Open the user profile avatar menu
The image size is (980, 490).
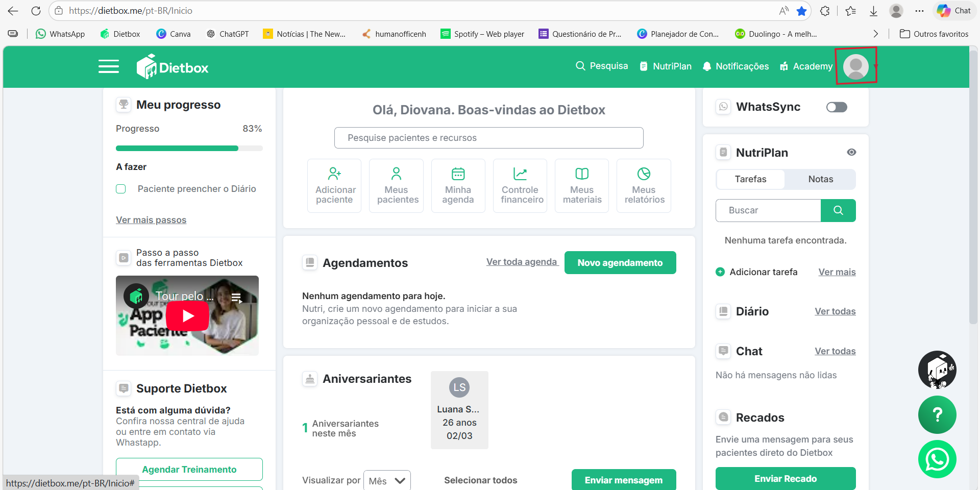point(856,66)
